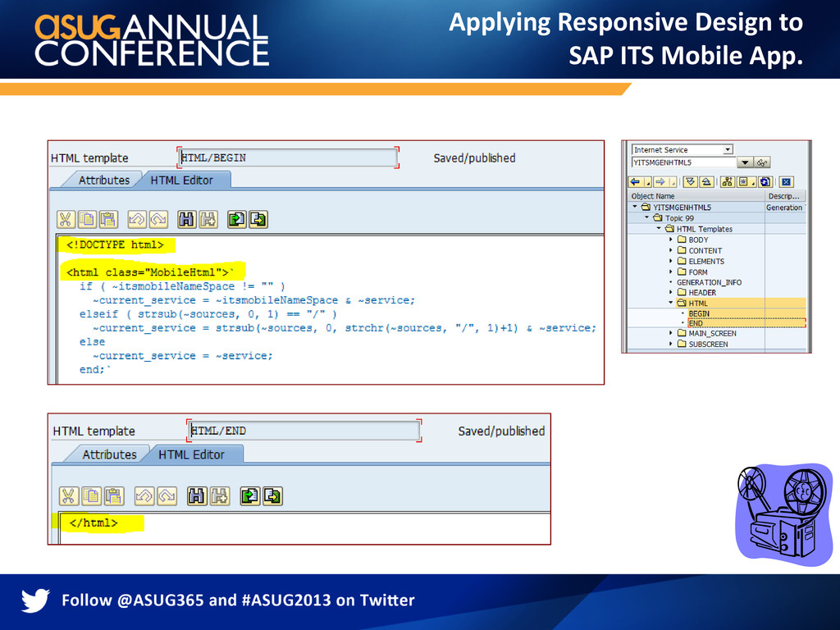This screenshot has height=630, width=840.
Task: Click Redo icon in HTML/END editor toolbar
Action: (x=167, y=496)
